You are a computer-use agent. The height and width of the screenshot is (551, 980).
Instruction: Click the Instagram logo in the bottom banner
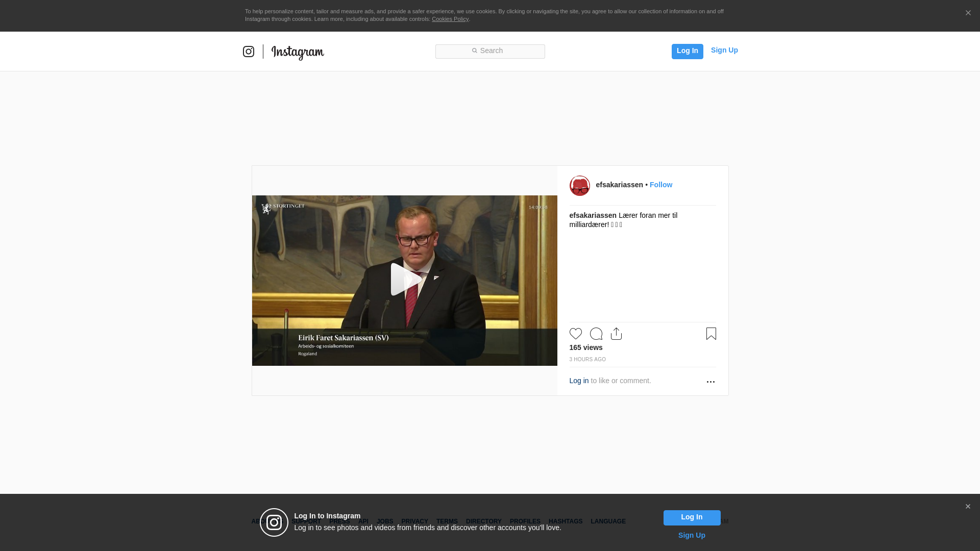tap(274, 522)
